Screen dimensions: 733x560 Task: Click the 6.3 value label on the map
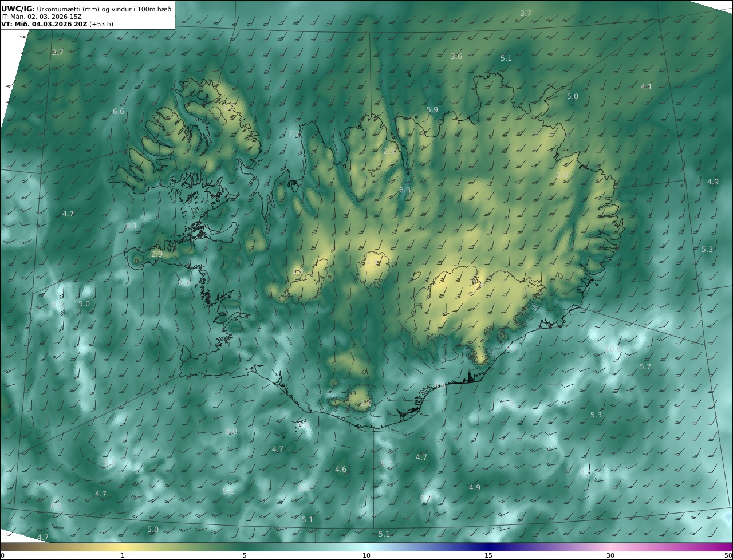tap(405, 190)
